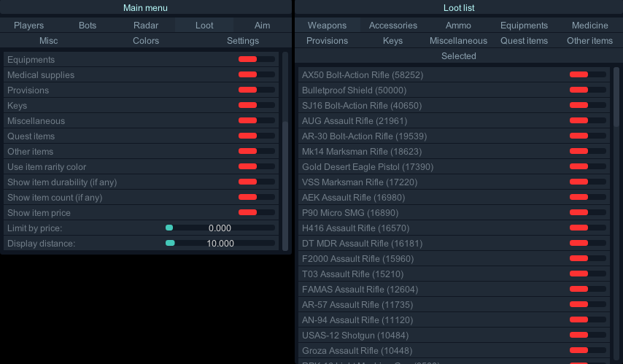Open the Misc tab

(x=48, y=41)
